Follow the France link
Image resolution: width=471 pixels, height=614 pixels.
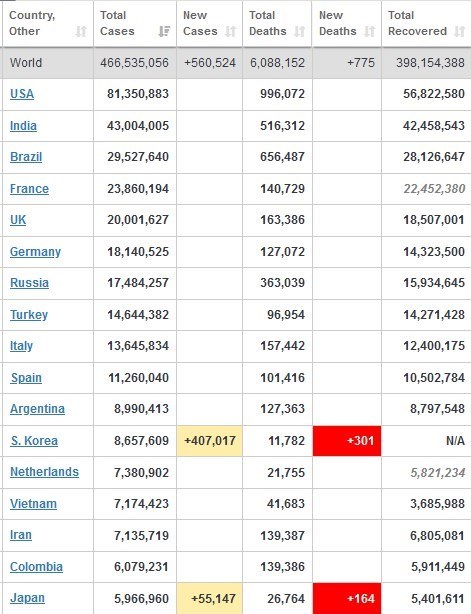pos(29,189)
